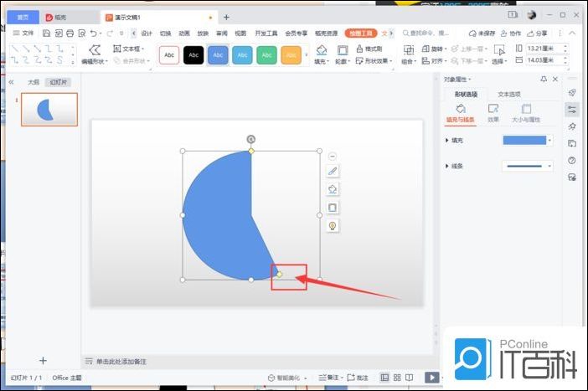Pin the 对象属性 panel

tap(544, 79)
